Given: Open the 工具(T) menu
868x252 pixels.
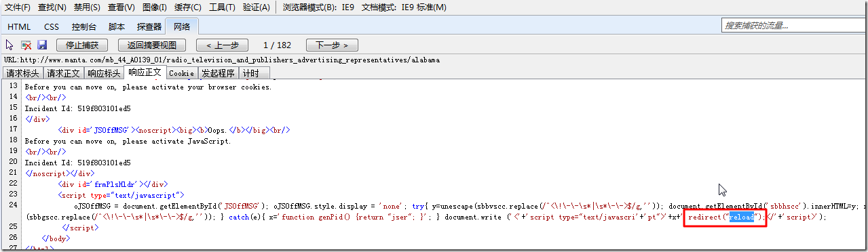Looking at the screenshot, I should tap(222, 7).
